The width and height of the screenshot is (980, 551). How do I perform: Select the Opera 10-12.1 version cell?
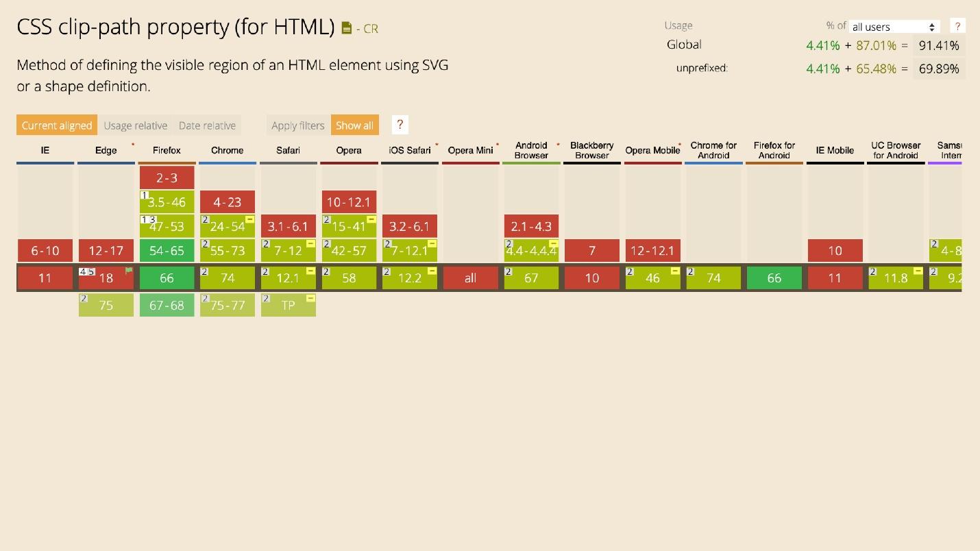pos(349,202)
